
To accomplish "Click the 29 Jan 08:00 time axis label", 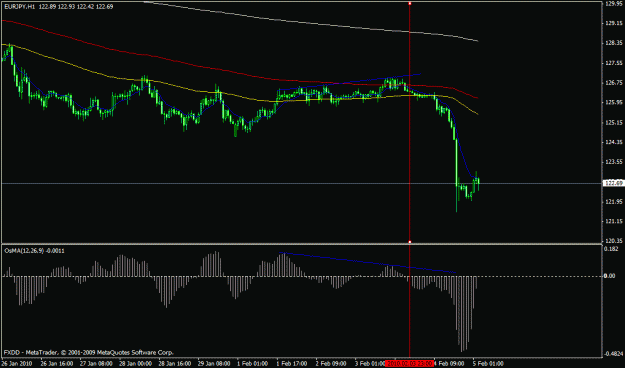I will click(x=214, y=364).
